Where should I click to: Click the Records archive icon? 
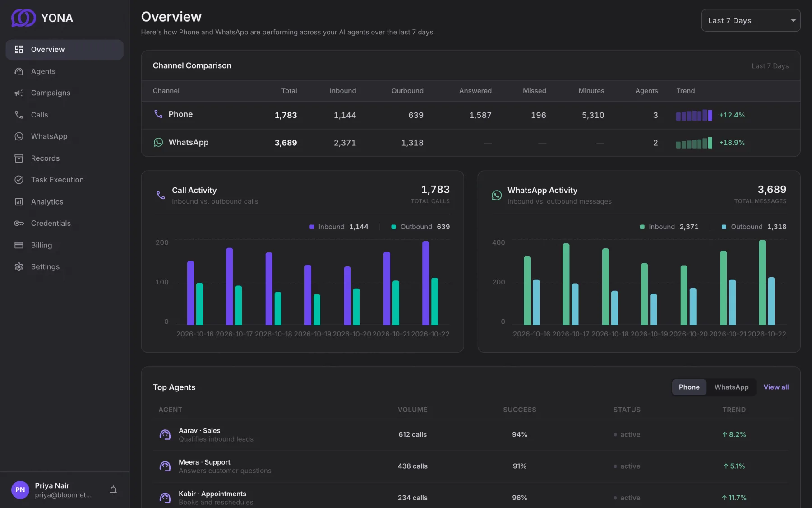[18, 158]
